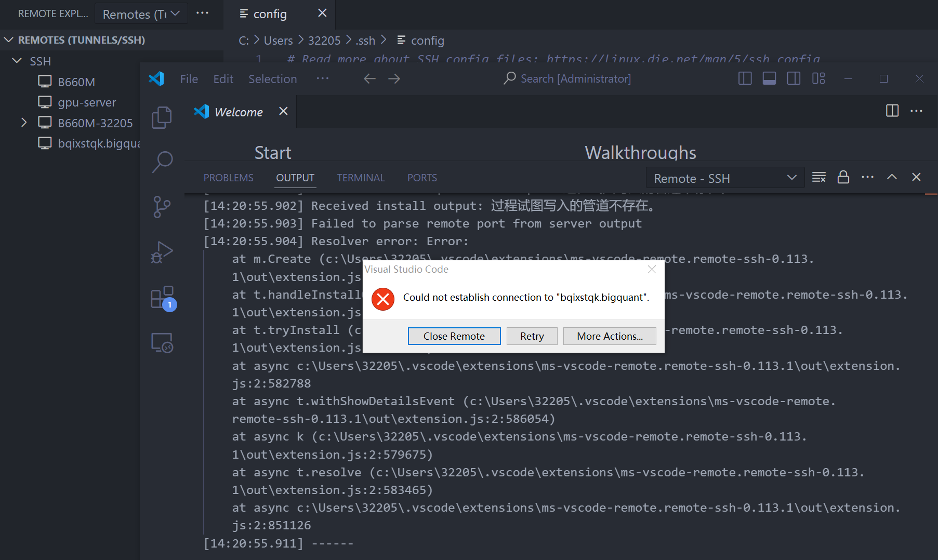Open the Search view in activity bar
This screenshot has height=560, width=938.
(x=162, y=162)
